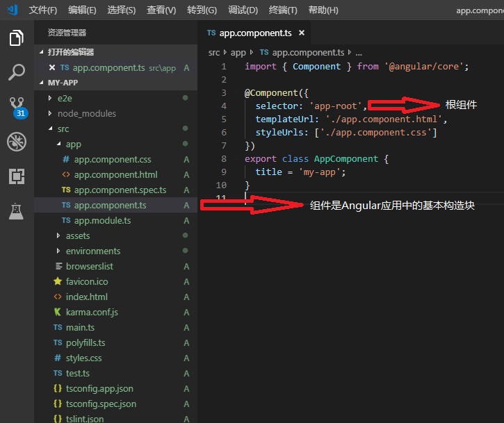Image resolution: width=504 pixels, height=423 pixels.
Task: Click 'app-root' selector value in code
Action: (x=335, y=106)
